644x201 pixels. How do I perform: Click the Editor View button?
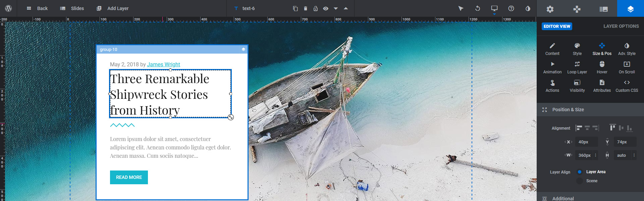[557, 26]
